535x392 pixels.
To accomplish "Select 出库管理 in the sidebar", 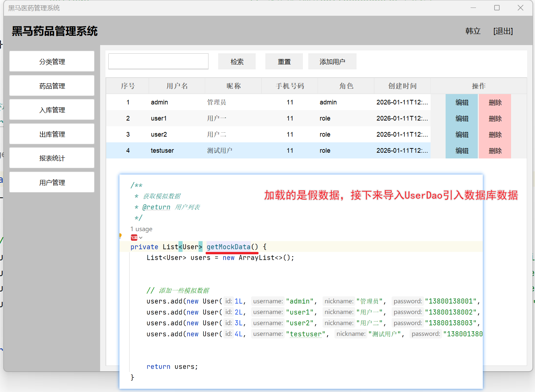I will pyautogui.click(x=52, y=134).
